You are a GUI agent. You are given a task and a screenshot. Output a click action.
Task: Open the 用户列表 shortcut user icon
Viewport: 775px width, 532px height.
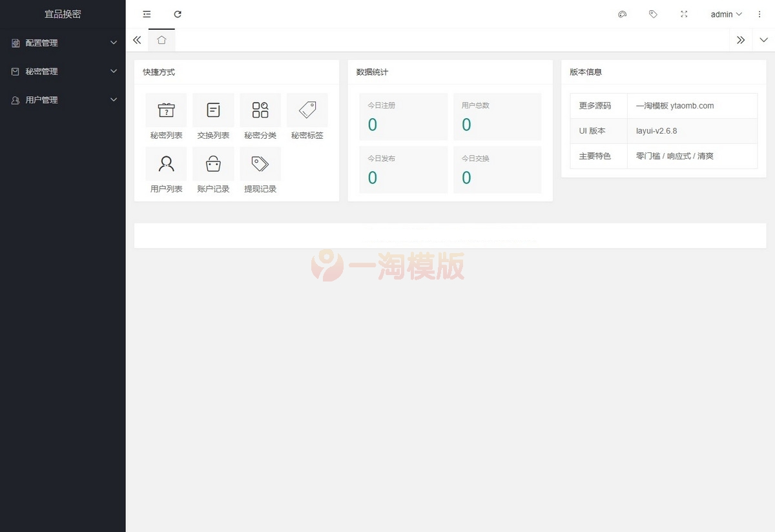[x=167, y=164]
